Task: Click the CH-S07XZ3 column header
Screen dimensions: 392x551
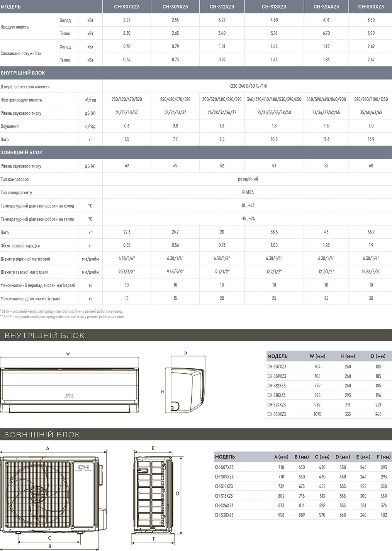Action: [x=127, y=7]
